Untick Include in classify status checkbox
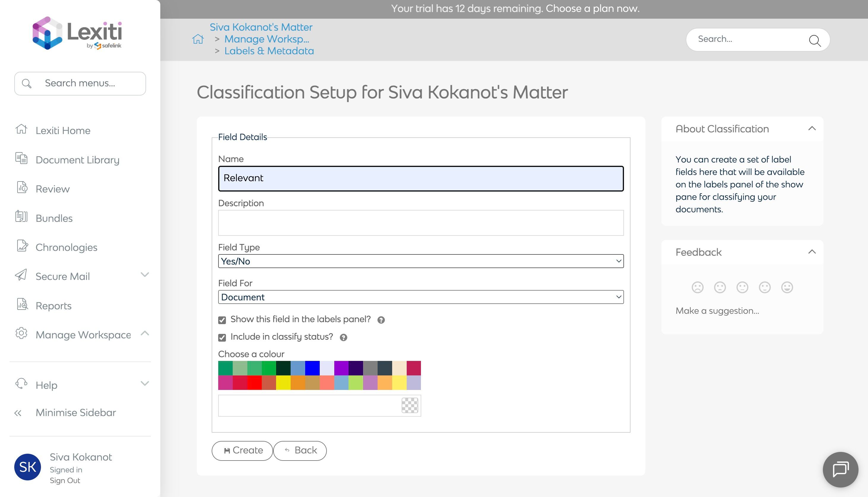The image size is (868, 497). pos(222,337)
